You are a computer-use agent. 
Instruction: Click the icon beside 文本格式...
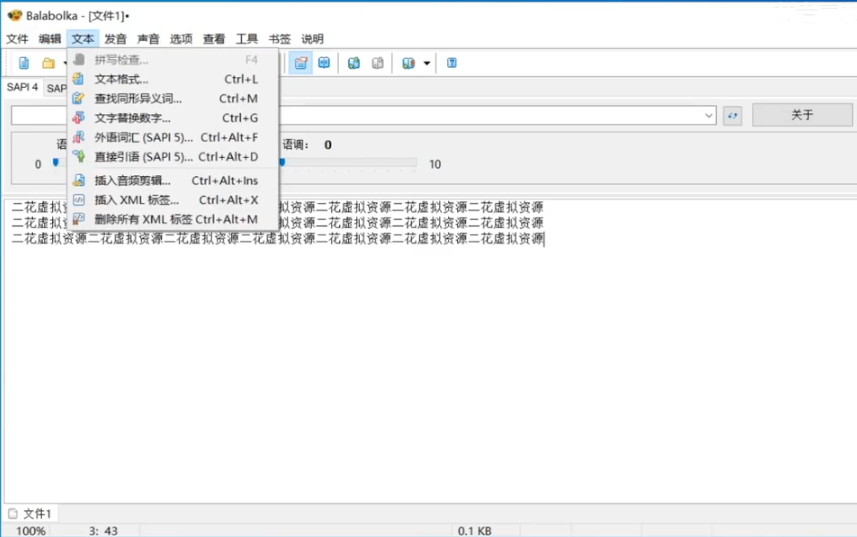[79, 79]
